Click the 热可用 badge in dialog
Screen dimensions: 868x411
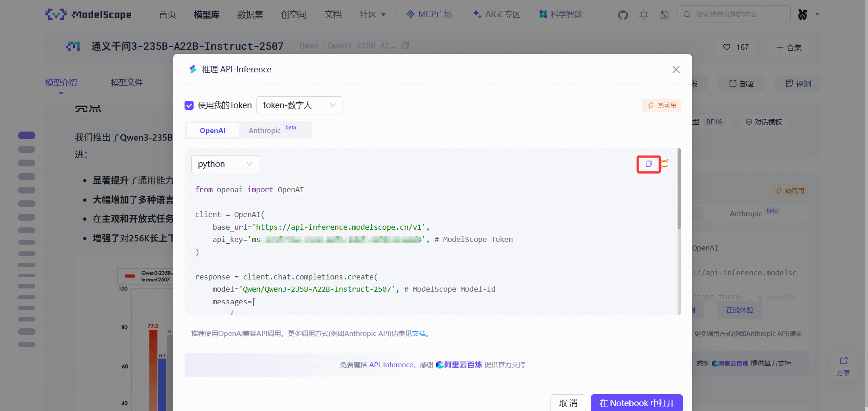661,105
